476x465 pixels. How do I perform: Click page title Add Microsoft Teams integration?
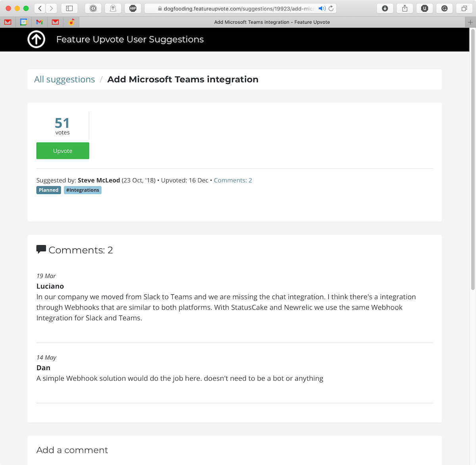click(x=183, y=79)
